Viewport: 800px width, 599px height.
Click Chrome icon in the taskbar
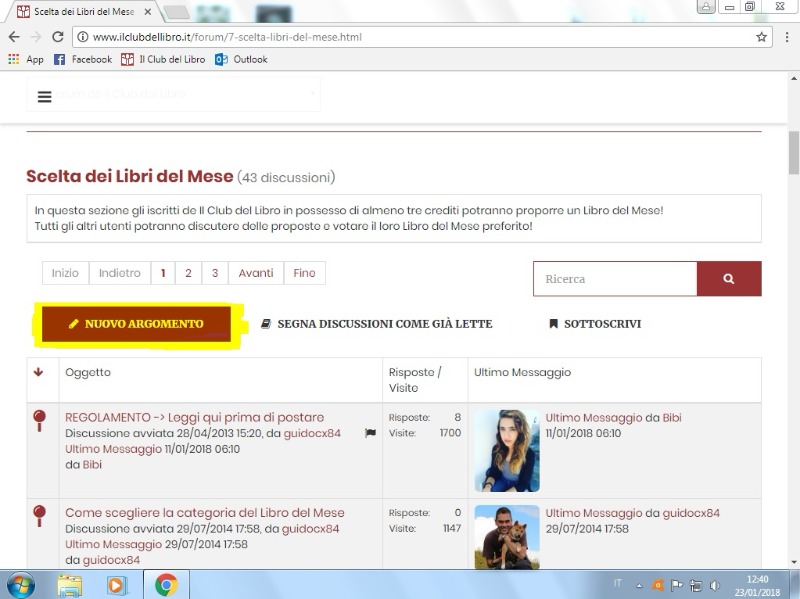(166, 584)
